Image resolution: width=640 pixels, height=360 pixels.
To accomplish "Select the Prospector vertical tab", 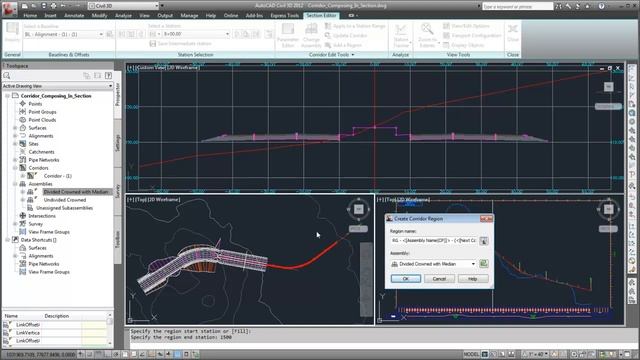I will tap(118, 95).
